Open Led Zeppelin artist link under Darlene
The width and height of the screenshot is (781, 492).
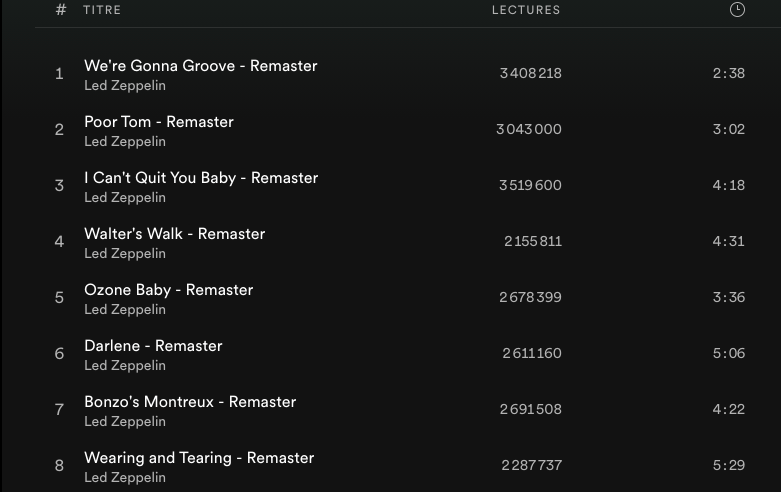coord(125,366)
